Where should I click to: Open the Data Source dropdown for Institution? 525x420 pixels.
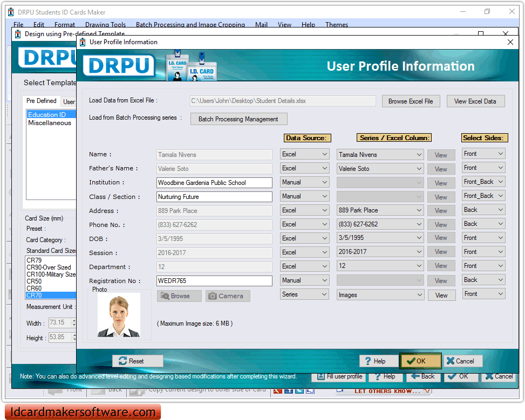tap(304, 182)
